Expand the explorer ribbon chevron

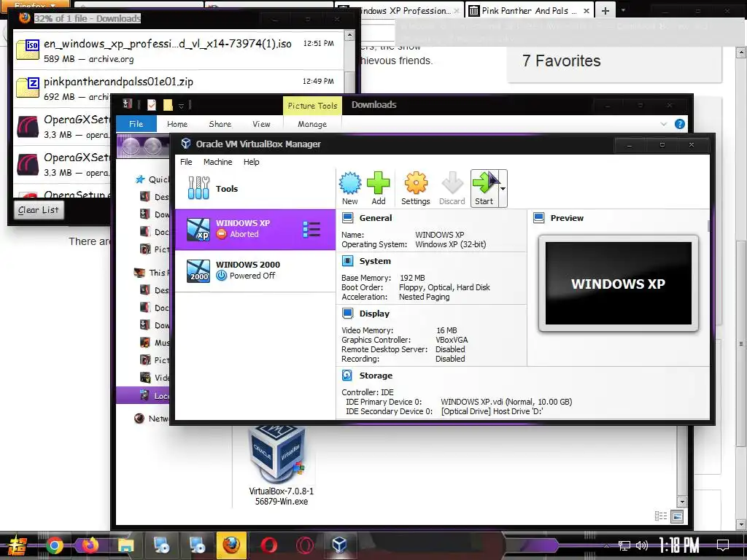pyautogui.click(x=664, y=124)
